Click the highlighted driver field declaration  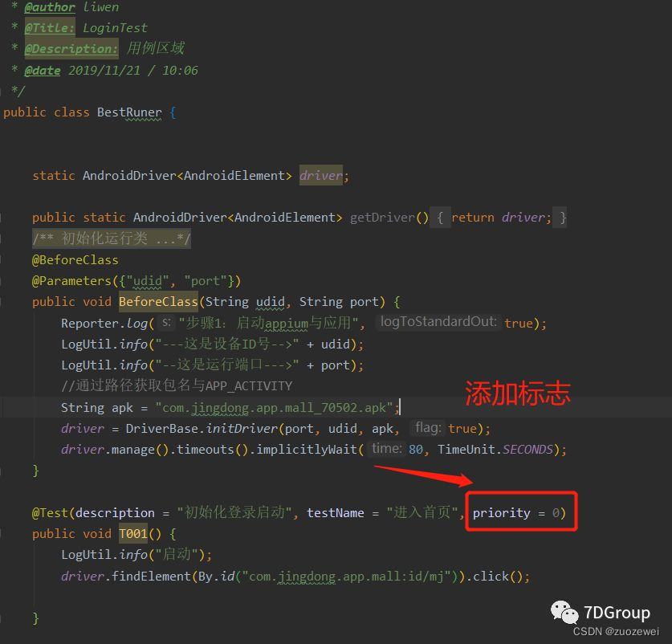[320, 175]
